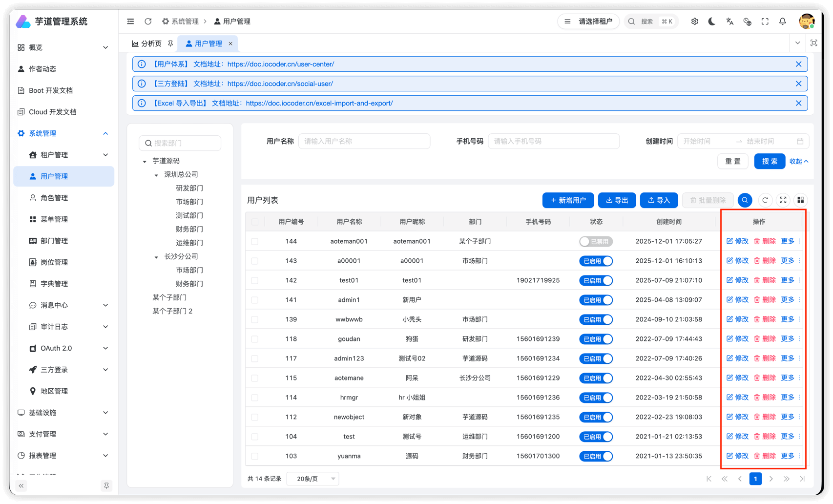Disable the status switch for user test01

596,280
